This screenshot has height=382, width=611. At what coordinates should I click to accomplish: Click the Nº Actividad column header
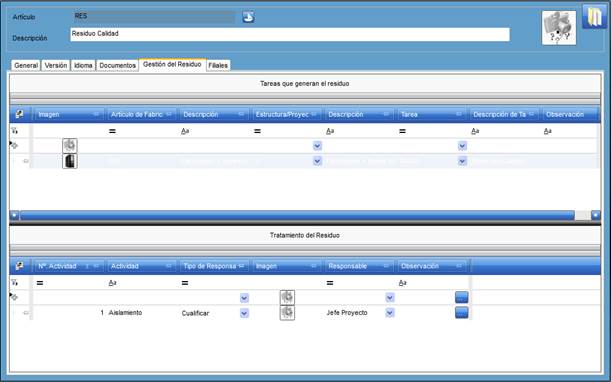69,266
